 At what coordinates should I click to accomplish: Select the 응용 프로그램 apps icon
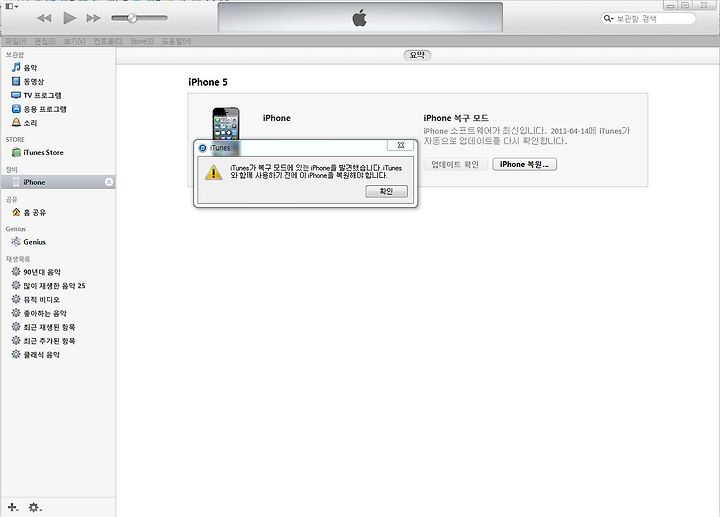tap(16, 109)
